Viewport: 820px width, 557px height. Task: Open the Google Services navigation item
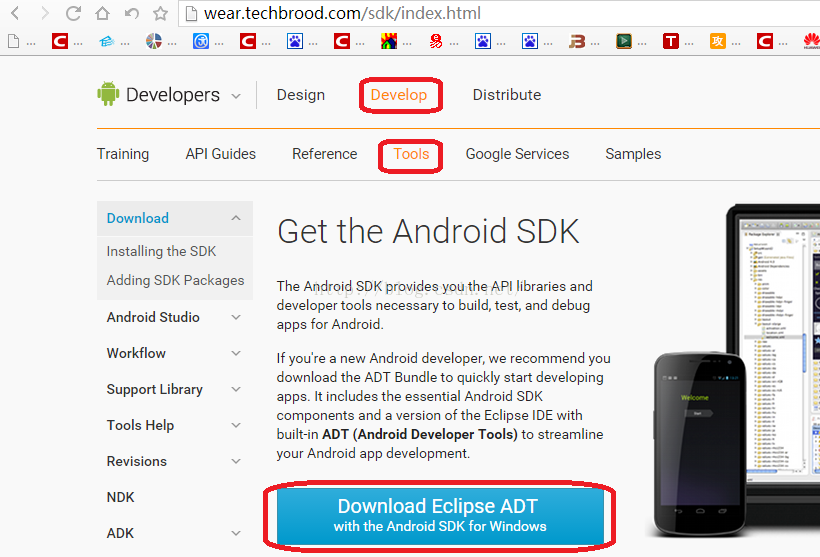click(517, 154)
